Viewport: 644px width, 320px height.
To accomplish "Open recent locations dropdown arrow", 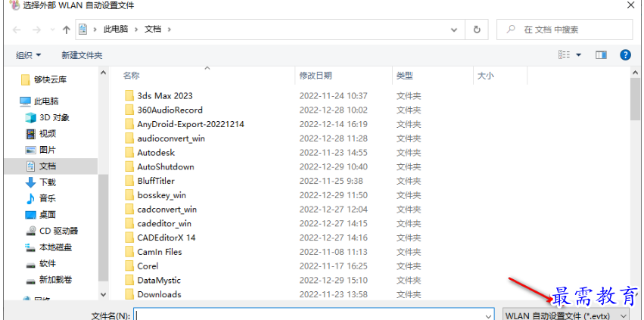I will [x=52, y=30].
